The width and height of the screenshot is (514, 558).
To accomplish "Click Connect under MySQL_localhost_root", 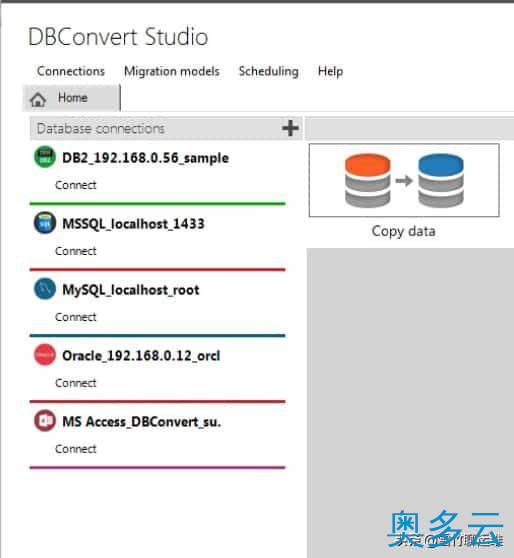I will click(x=75, y=317).
